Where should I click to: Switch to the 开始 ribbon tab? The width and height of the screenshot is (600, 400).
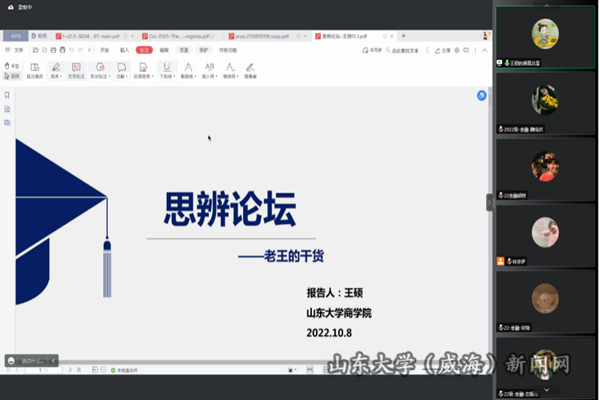(104, 50)
